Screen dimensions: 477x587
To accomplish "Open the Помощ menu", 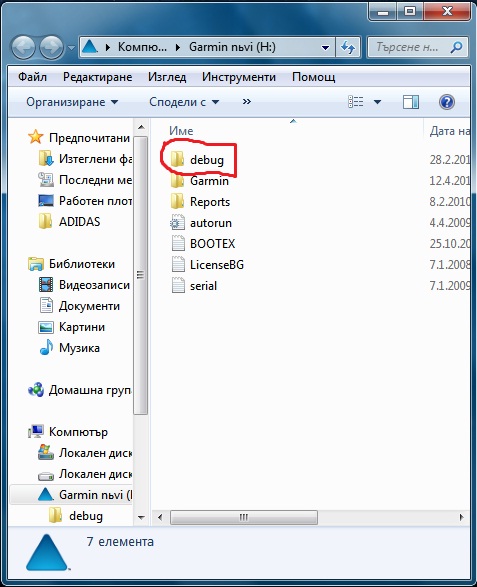I will coord(313,77).
